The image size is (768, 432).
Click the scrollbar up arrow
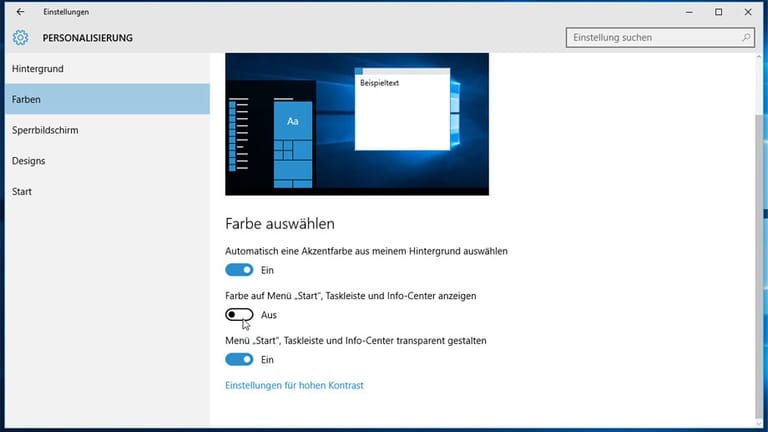759,58
